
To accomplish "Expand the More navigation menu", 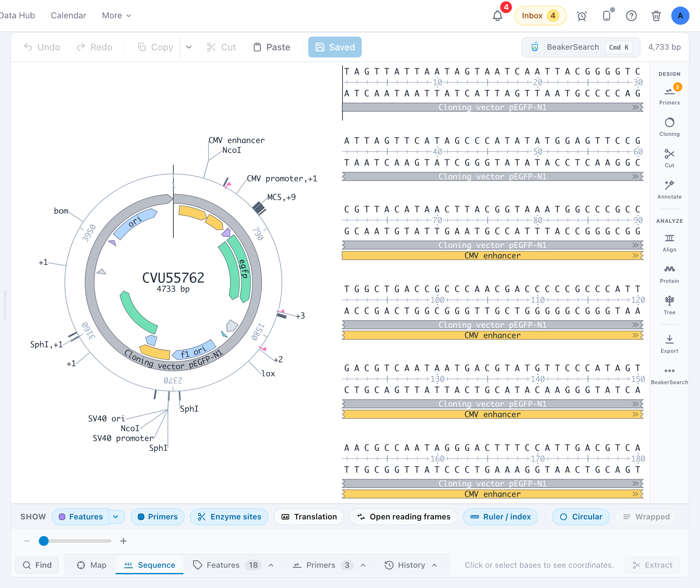I will pos(116,16).
